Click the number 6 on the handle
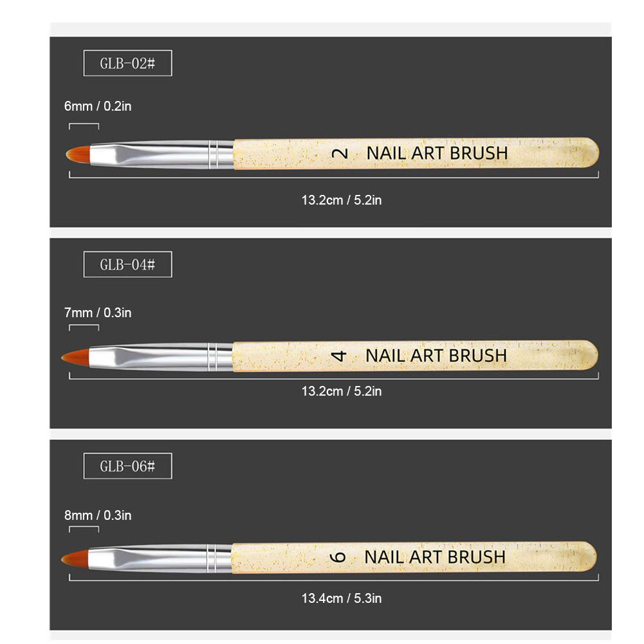The height and width of the screenshot is (644, 644). (x=338, y=557)
